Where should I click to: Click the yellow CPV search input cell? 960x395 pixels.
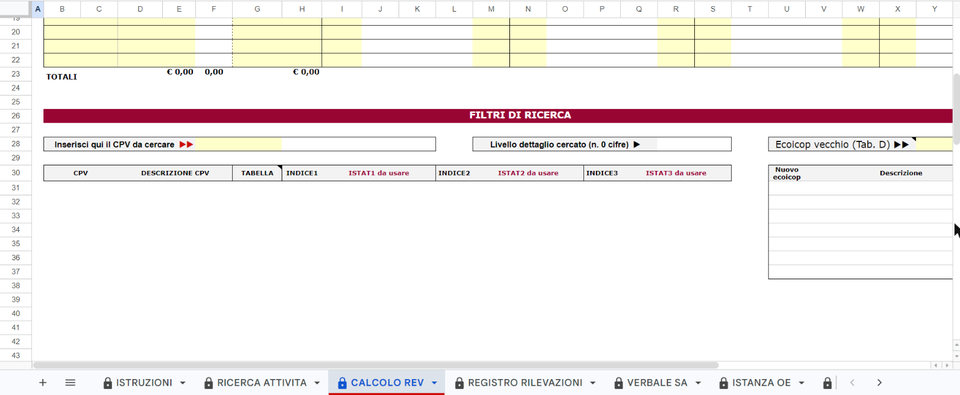tap(238, 145)
